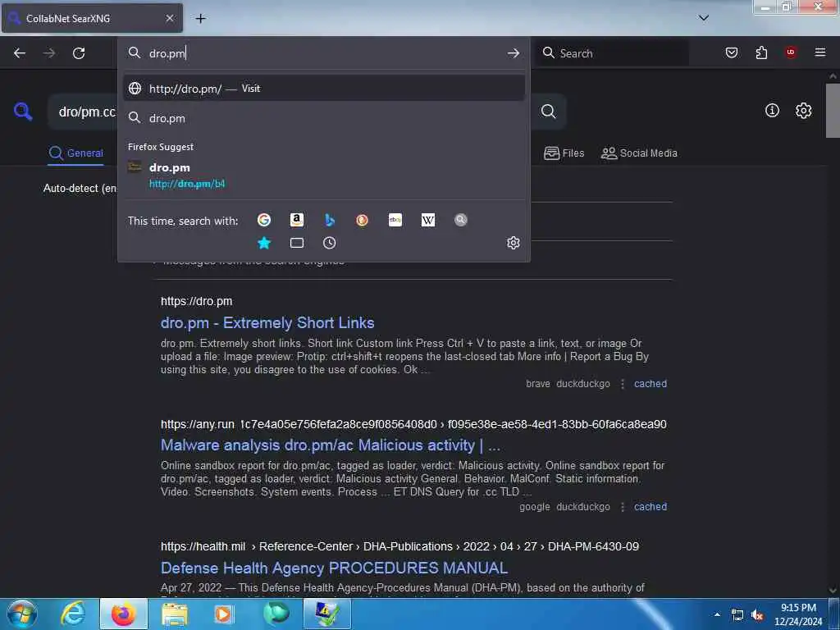The image size is (840, 630).
Task: Open more options dots for any.run result
Action: 623,507
